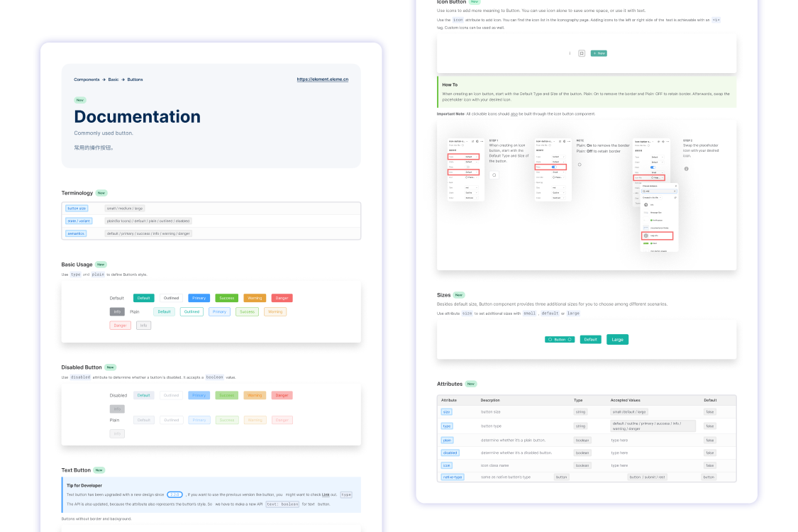Click the plain teal-bordered Outlined button
This screenshot has height=532, width=798.
(192, 311)
